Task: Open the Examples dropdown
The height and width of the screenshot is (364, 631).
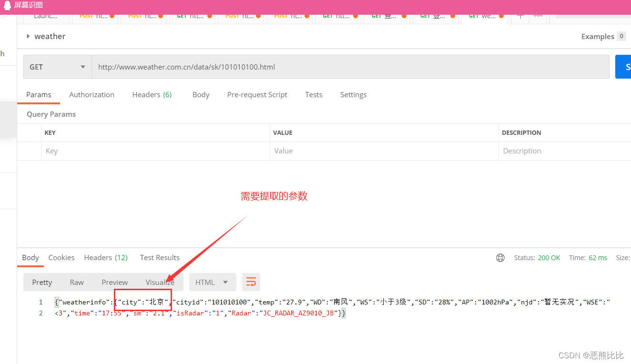Action: coord(603,36)
